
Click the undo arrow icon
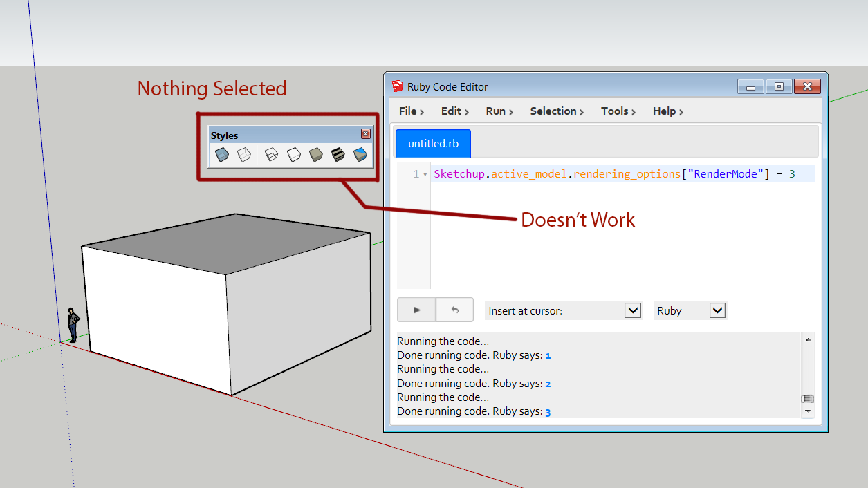click(x=454, y=310)
